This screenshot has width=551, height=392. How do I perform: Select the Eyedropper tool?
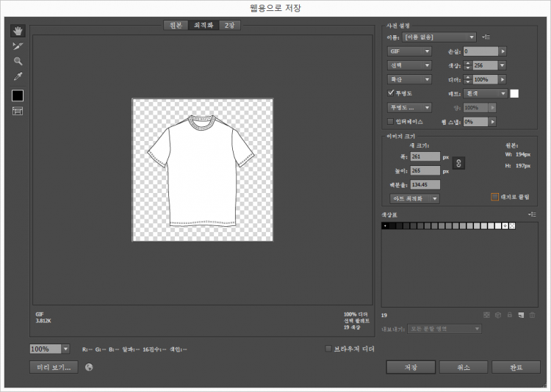point(18,76)
